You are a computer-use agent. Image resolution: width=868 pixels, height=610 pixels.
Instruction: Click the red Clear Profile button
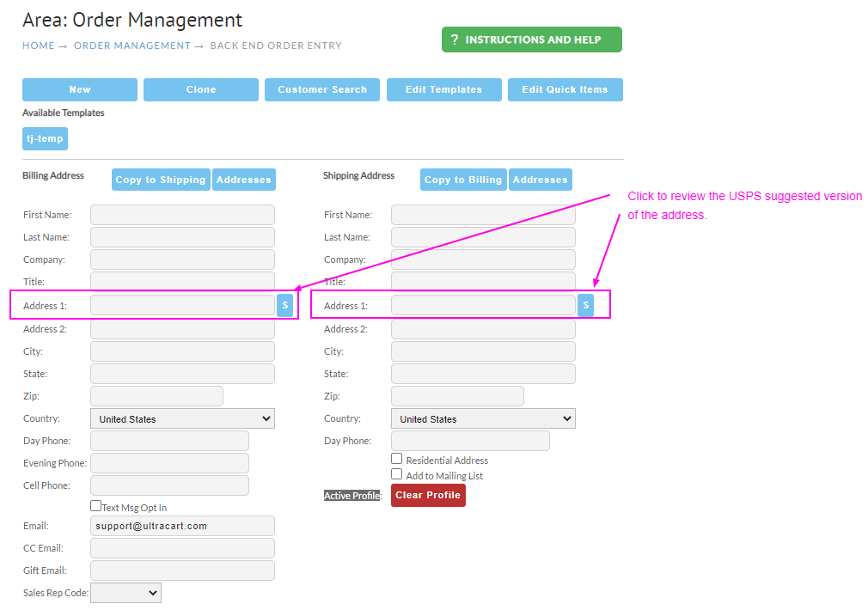428,496
